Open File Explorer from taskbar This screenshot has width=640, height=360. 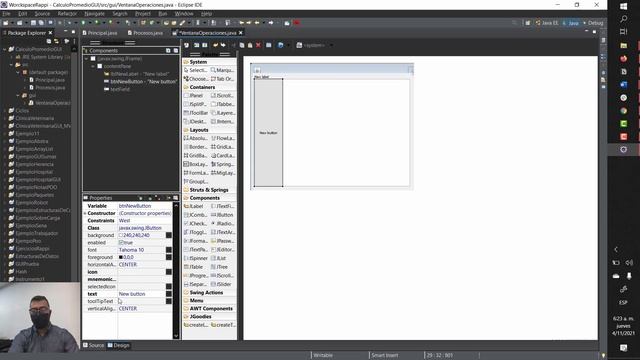[x=623, y=45]
